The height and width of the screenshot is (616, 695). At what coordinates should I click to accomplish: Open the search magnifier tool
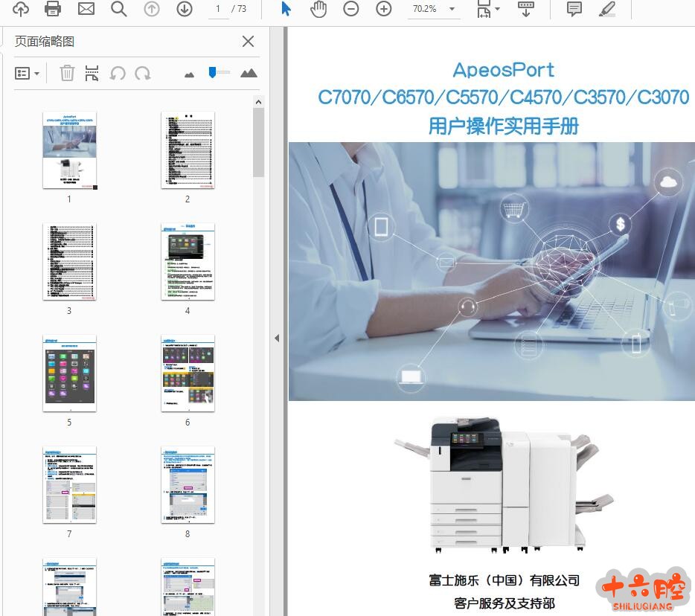pos(119,9)
